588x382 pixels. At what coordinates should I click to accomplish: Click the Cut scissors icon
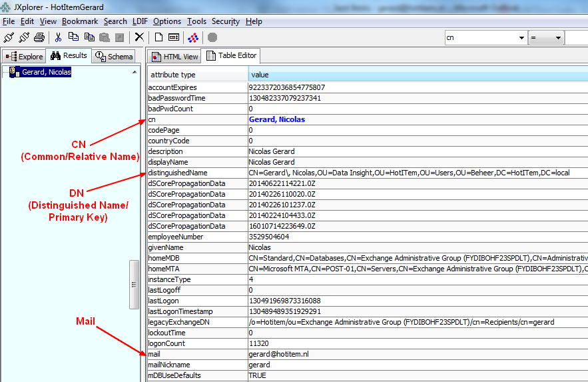[x=59, y=37]
